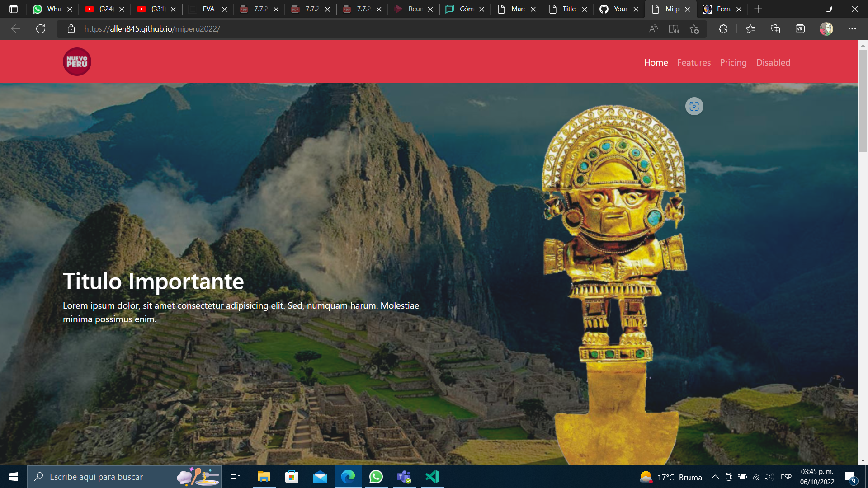Open Collections icon in toolbar

775,29
